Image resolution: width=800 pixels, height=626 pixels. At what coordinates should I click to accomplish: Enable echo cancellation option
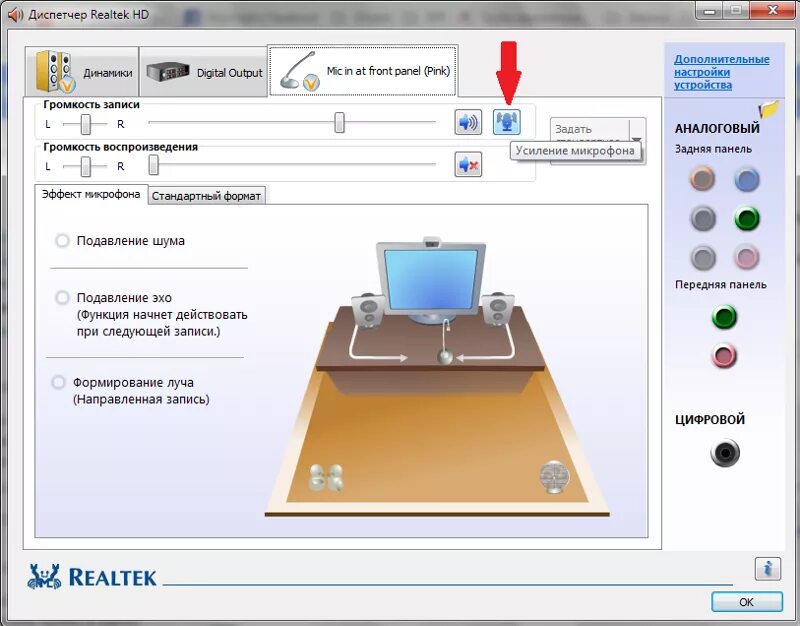click(x=62, y=297)
